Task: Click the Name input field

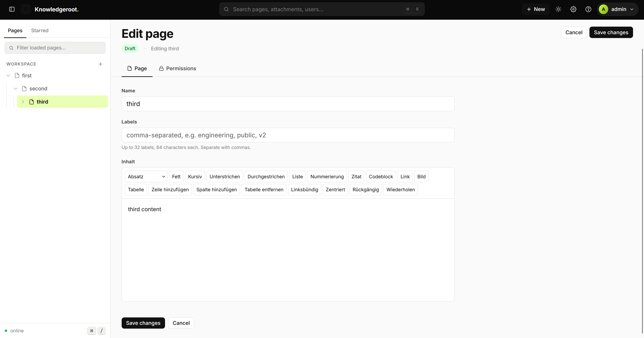Action: [288, 104]
